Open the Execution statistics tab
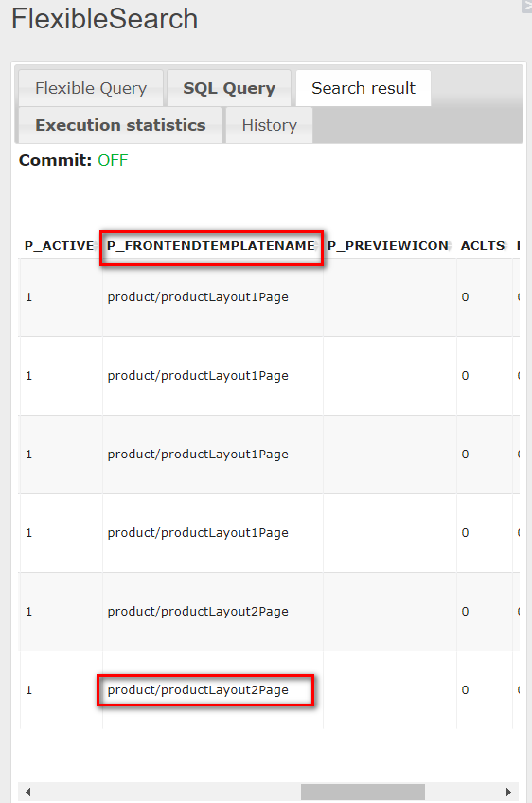Viewport: 532px width, 803px height. pyautogui.click(x=120, y=125)
